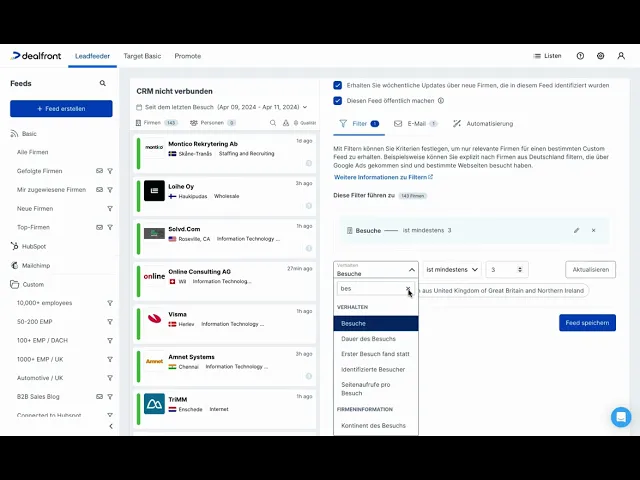Clear the 'bes' search text
The width and height of the screenshot is (640, 480).
(408, 289)
